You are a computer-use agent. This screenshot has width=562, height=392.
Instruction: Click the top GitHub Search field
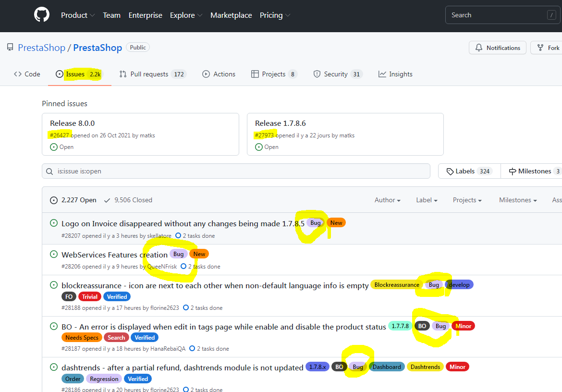(503, 15)
